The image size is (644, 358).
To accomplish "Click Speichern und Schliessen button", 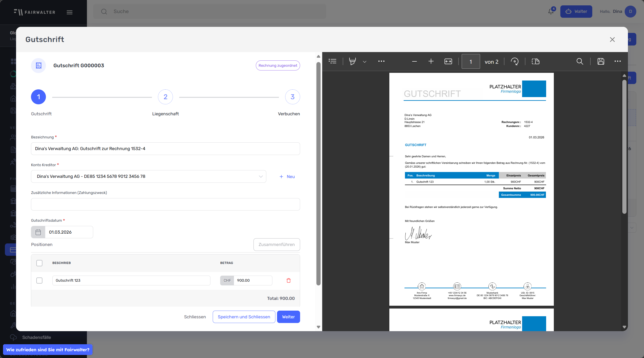I will tap(244, 317).
